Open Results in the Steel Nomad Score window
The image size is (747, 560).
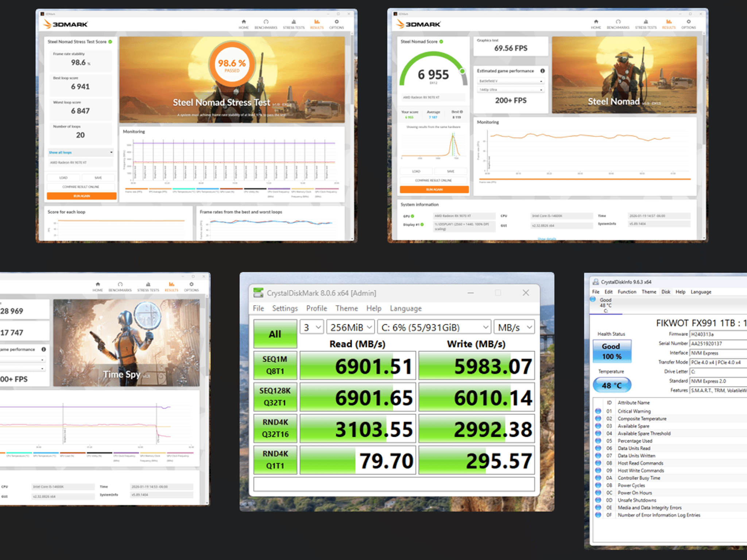669,24
